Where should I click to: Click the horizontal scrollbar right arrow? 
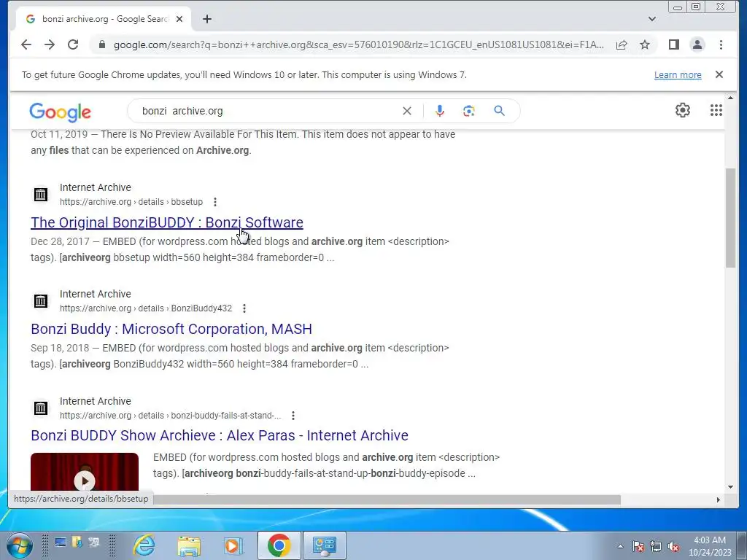tap(719, 499)
